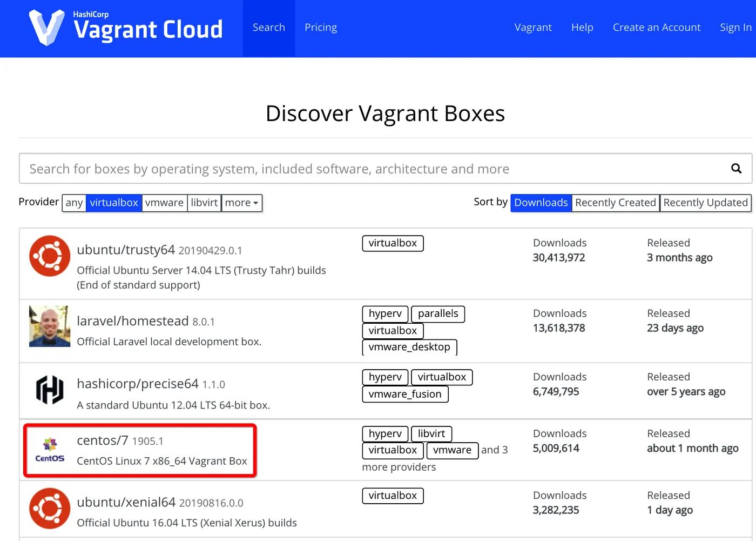The width and height of the screenshot is (756, 541).
Task: Select the libvirt provider filter
Action: (x=204, y=203)
